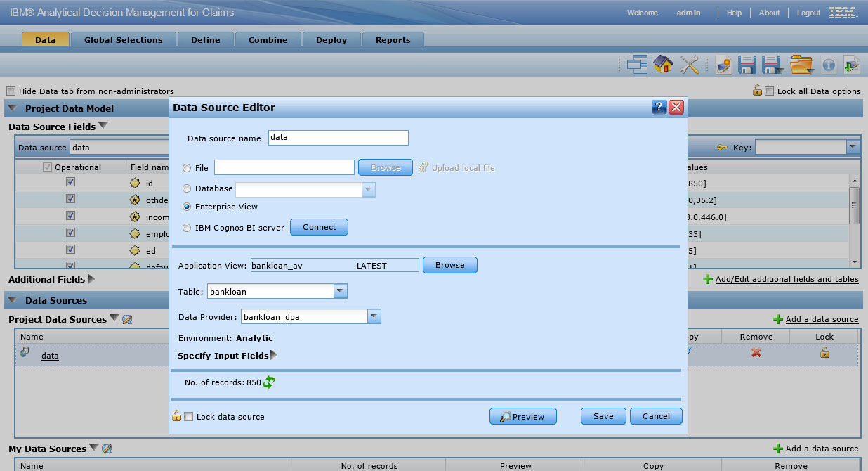This screenshot has height=471, width=868.
Task: Expand Additional Fields triangle
Action: 91,279
